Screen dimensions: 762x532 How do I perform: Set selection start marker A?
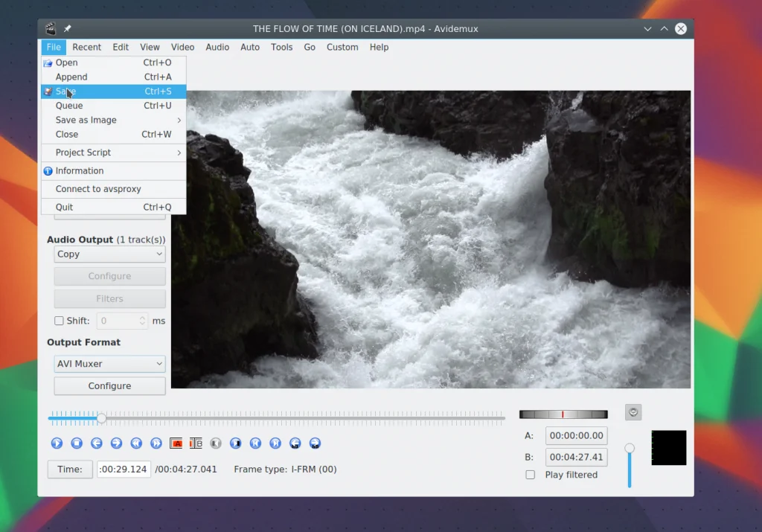pyautogui.click(x=176, y=443)
